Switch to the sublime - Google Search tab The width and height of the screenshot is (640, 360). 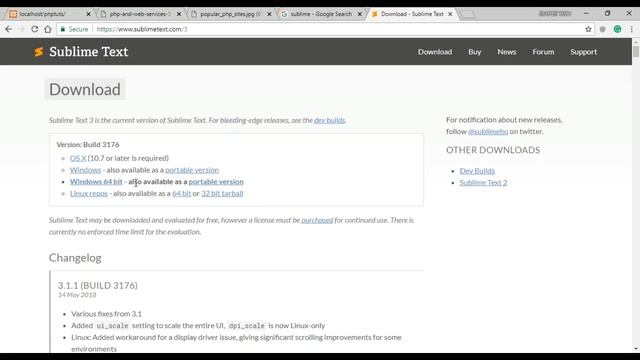(321, 14)
